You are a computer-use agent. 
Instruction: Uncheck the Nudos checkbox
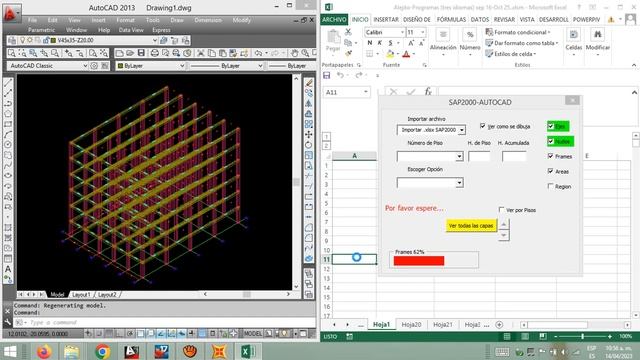(x=551, y=141)
